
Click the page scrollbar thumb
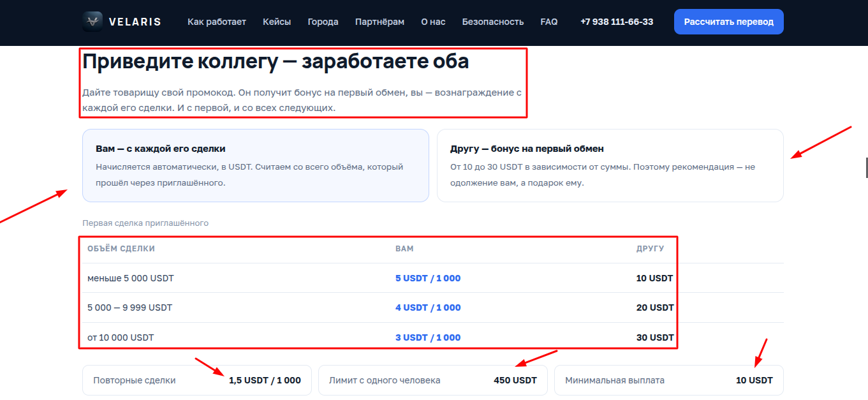866,167
